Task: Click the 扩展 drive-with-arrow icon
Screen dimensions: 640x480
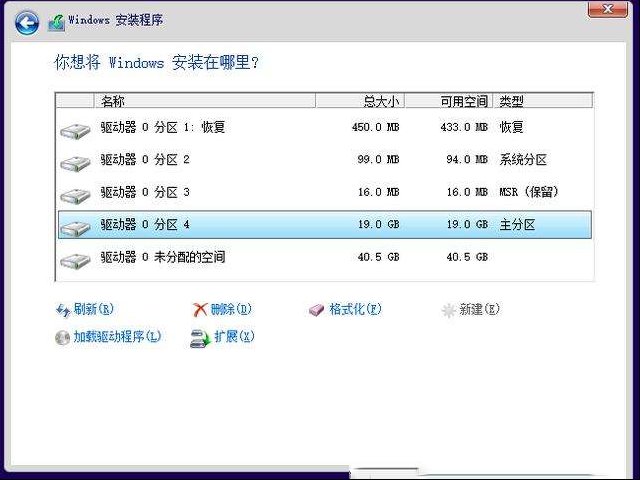Action: (200, 338)
